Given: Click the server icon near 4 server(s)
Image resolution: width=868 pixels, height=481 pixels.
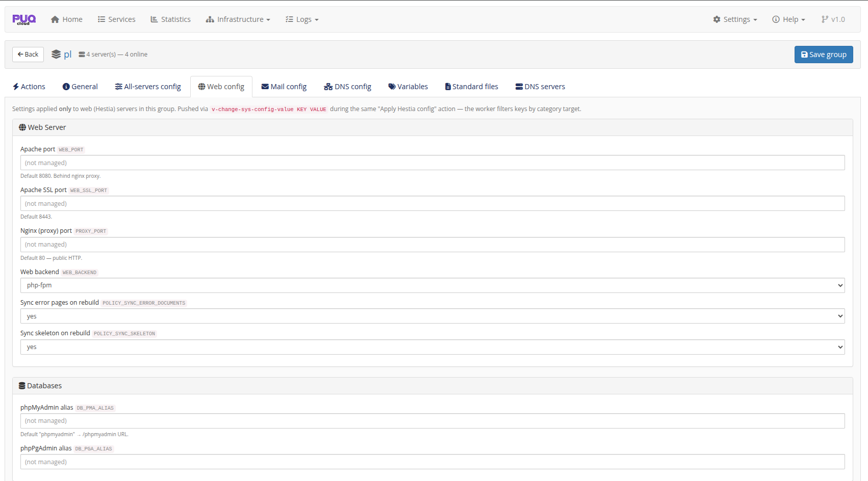Looking at the screenshot, I should (82, 55).
